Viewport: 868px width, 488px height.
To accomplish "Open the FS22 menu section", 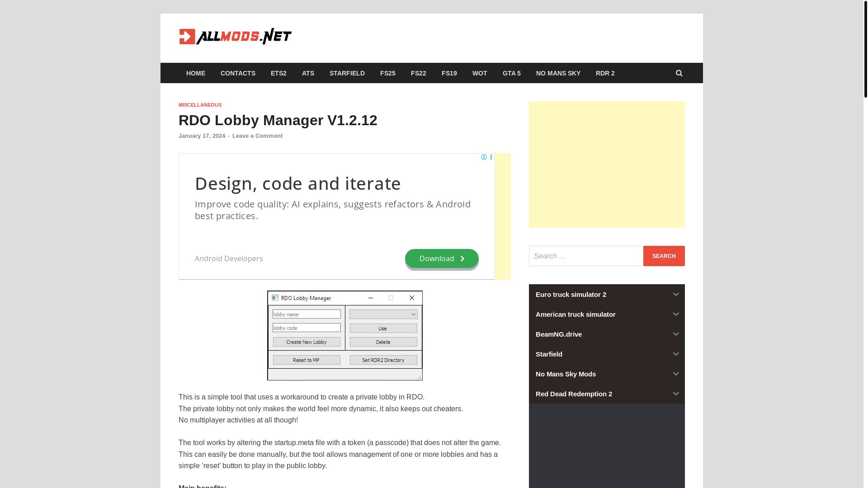I will coord(419,73).
